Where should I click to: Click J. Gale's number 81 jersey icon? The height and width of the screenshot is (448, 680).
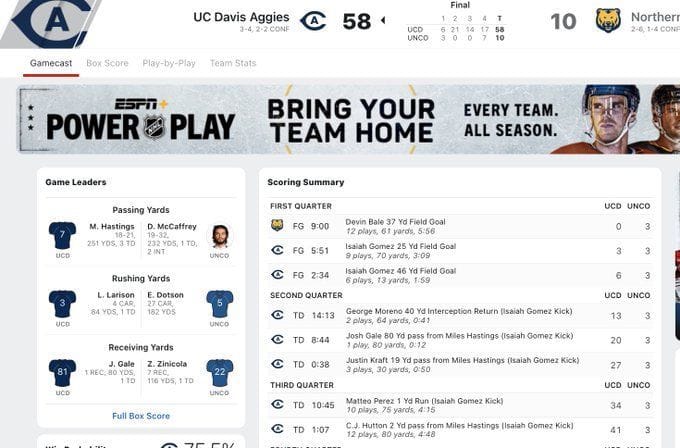tap(62, 372)
